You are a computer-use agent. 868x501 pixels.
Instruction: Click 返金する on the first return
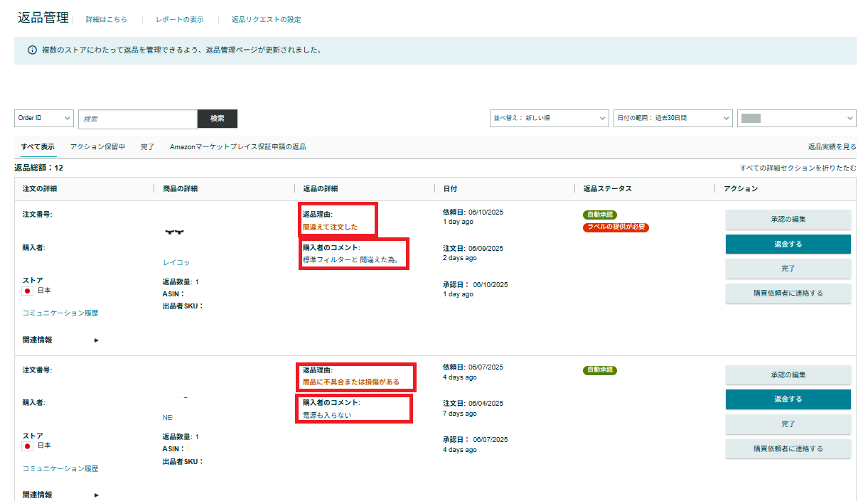point(788,244)
